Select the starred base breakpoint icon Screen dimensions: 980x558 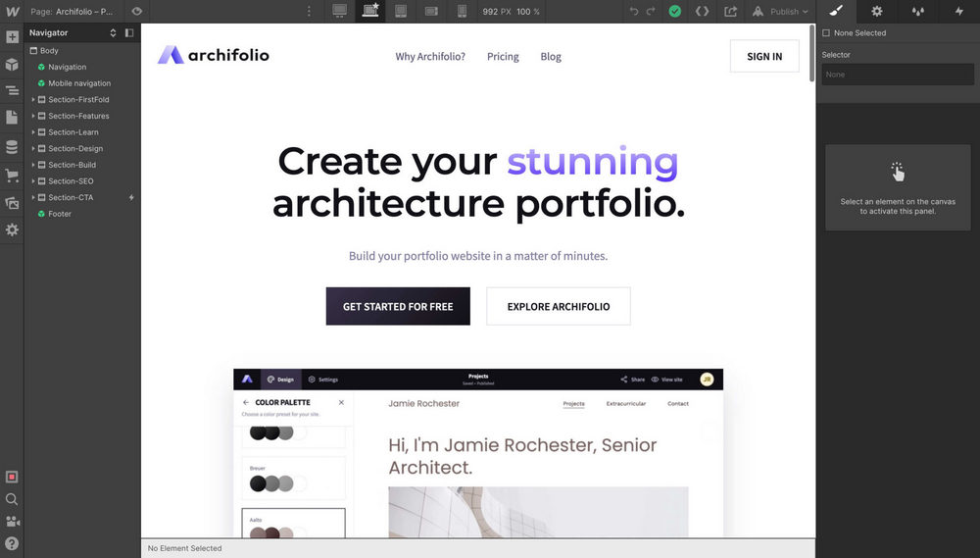tap(370, 11)
